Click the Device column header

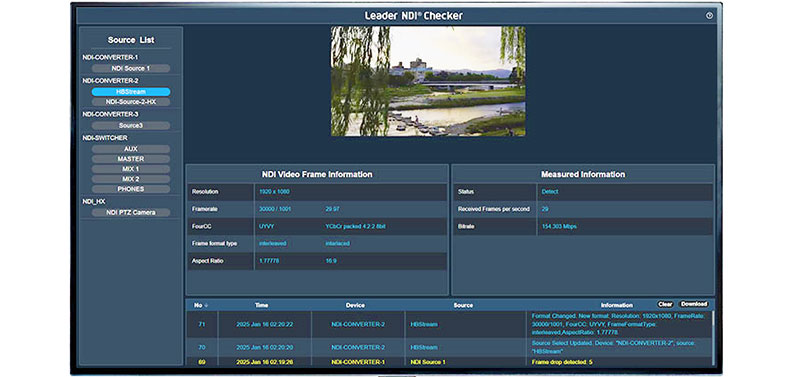355,305
